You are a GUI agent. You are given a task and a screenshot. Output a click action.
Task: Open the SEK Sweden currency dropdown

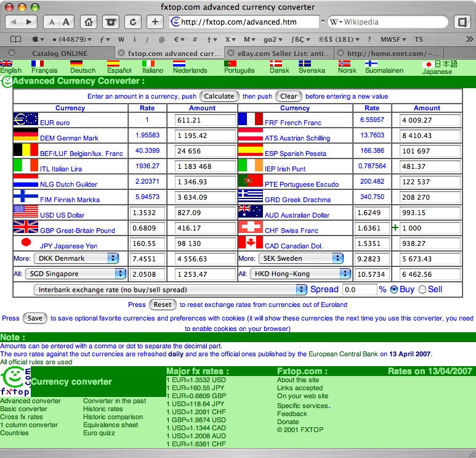click(301, 258)
